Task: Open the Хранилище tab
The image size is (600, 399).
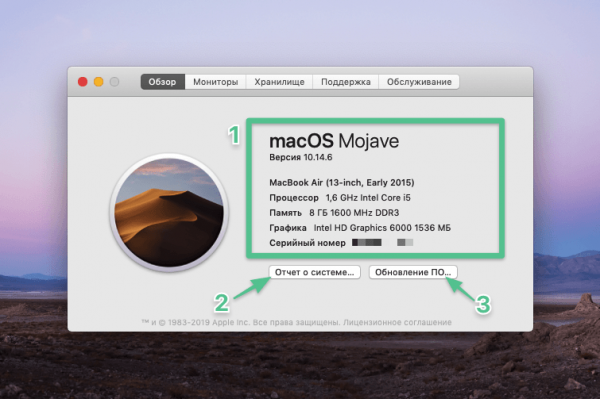Action: pos(279,82)
